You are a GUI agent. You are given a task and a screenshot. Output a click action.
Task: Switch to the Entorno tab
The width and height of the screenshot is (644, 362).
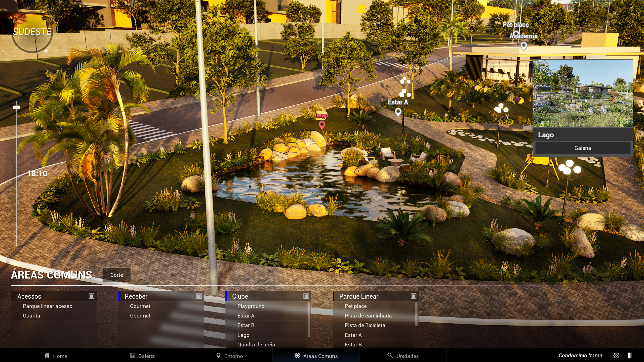pyautogui.click(x=229, y=356)
